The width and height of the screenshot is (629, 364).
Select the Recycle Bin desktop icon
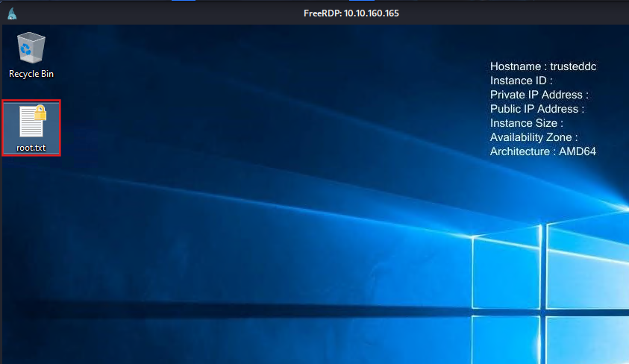31,49
